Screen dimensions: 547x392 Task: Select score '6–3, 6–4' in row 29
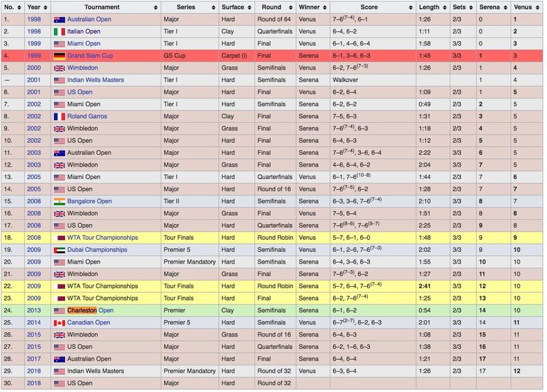coord(345,371)
